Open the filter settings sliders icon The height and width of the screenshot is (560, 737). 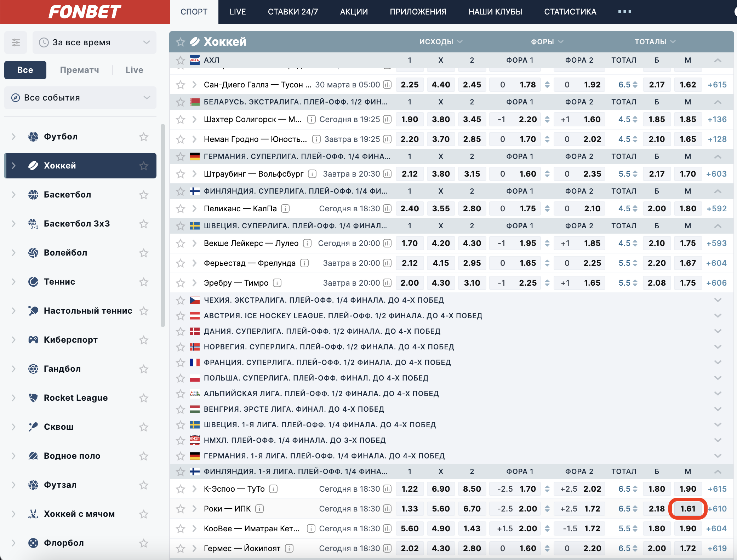[x=16, y=42]
